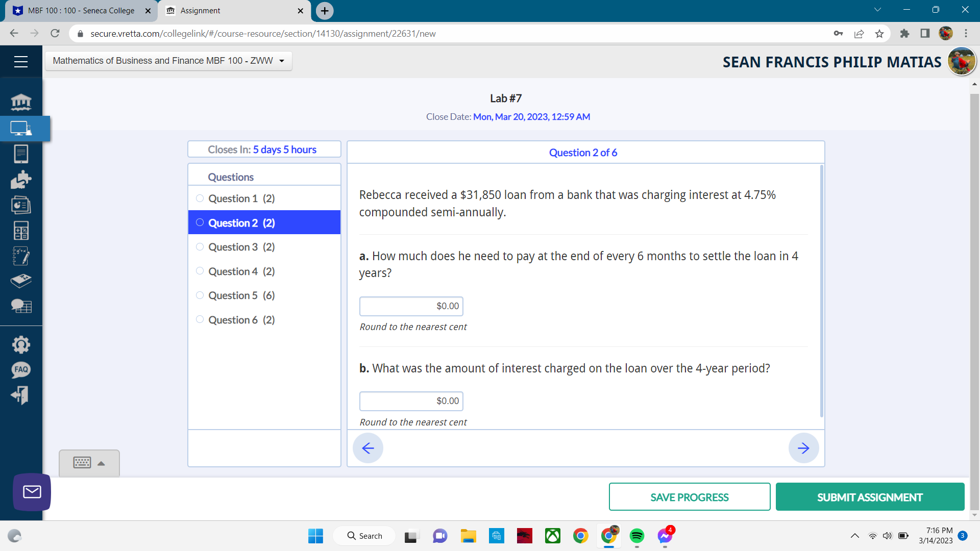Screen dimensions: 980x551
Task: Select Question 1 radio button
Action: point(200,198)
